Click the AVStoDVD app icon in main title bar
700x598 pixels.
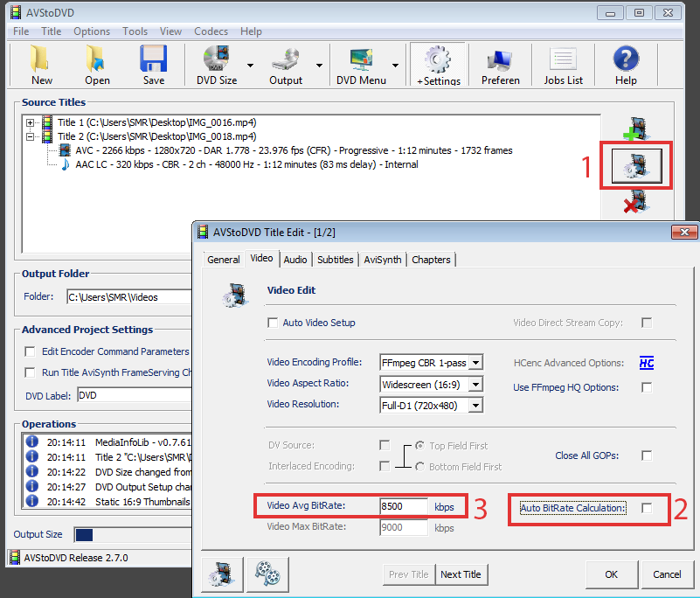[16, 12]
